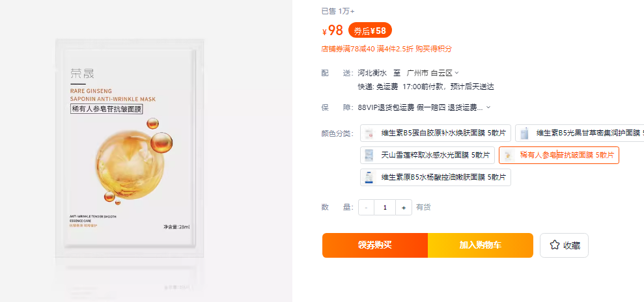Increase quantity with the plus button
Image resolution: width=644 pixels, height=302 pixels.
coord(404,208)
